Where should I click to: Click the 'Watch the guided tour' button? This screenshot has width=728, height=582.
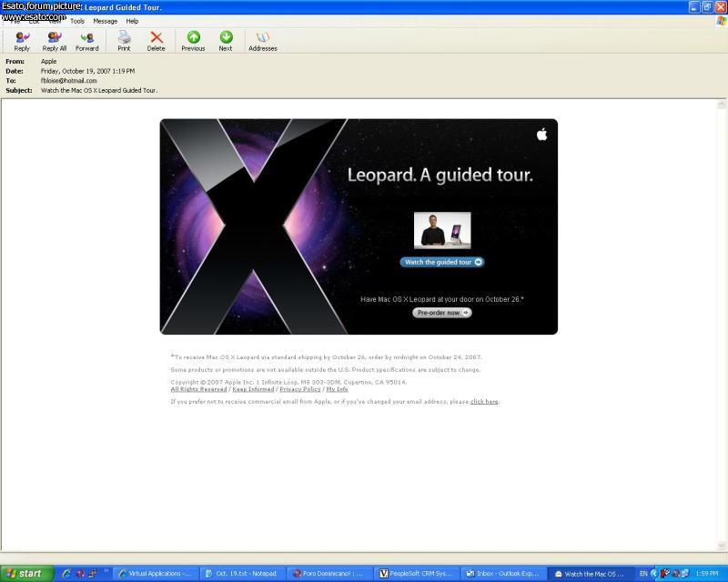pos(441,262)
